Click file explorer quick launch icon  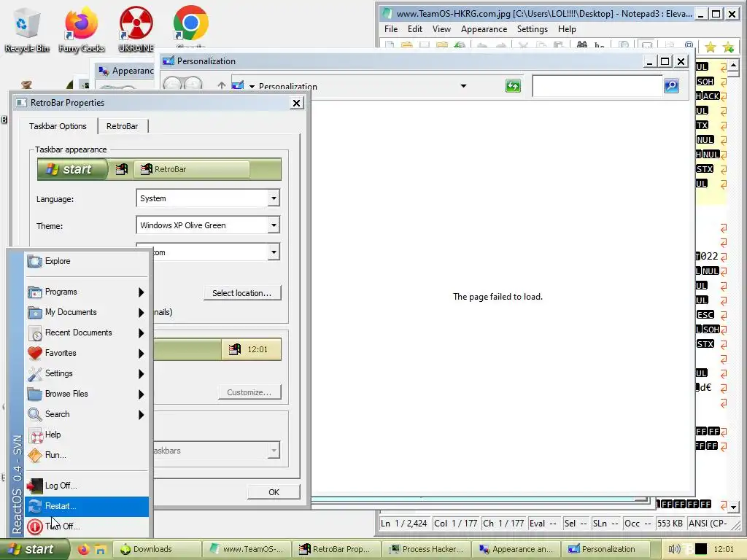click(x=100, y=550)
